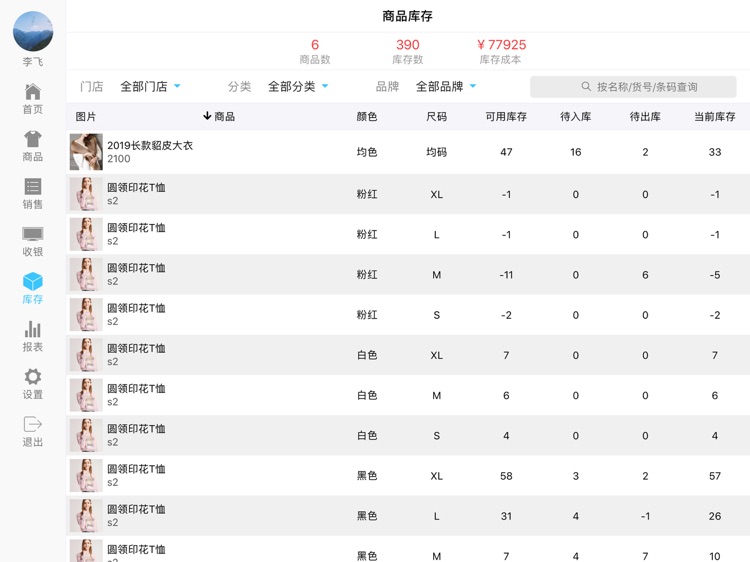Click 圆领印花T恤 name in 白色 S row

point(136,429)
